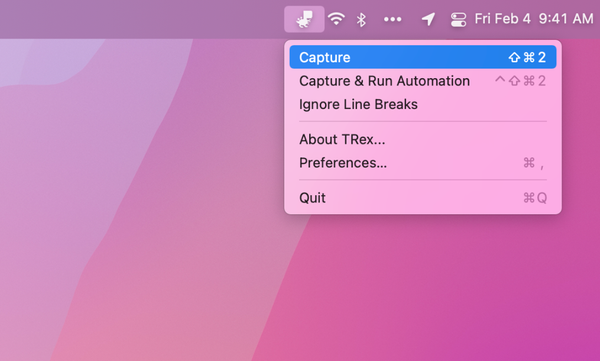600x361 pixels.
Task: Open Preferences... in TRex menu
Action: (x=423, y=163)
